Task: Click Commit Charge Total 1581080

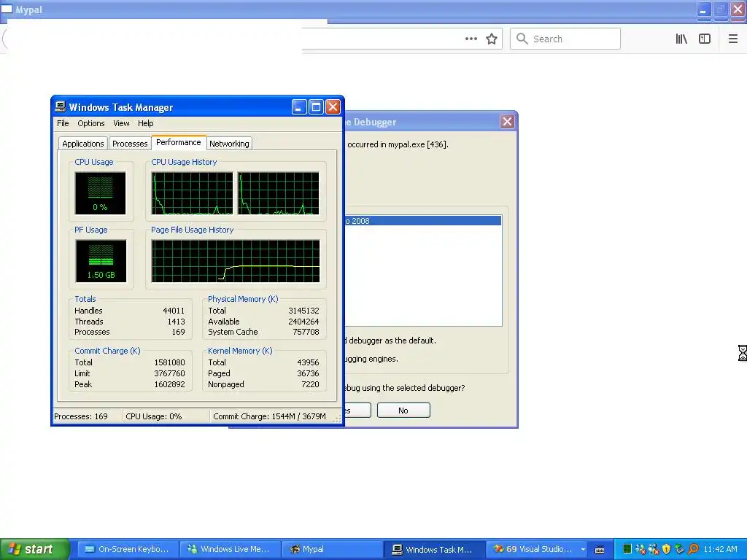Action: (x=169, y=362)
